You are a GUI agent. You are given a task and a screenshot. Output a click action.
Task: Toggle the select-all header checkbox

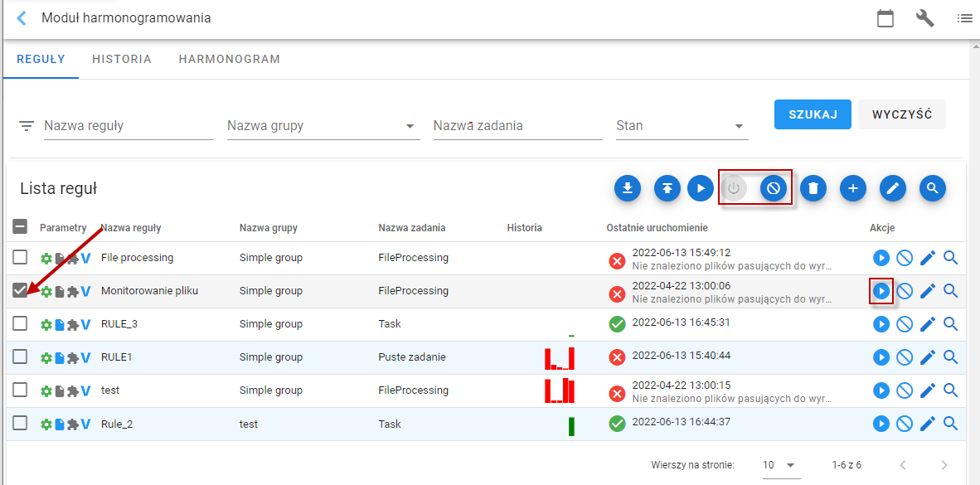pos(20,227)
